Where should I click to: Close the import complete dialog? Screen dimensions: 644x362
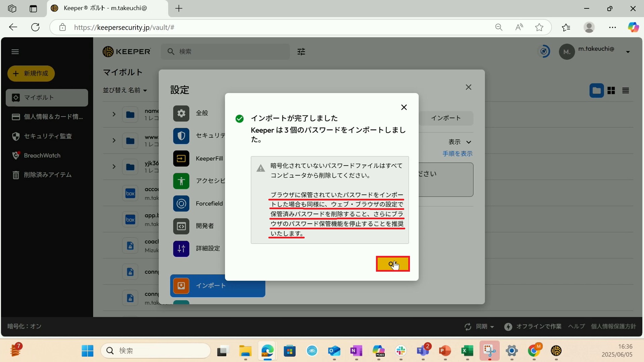pyautogui.click(x=404, y=107)
